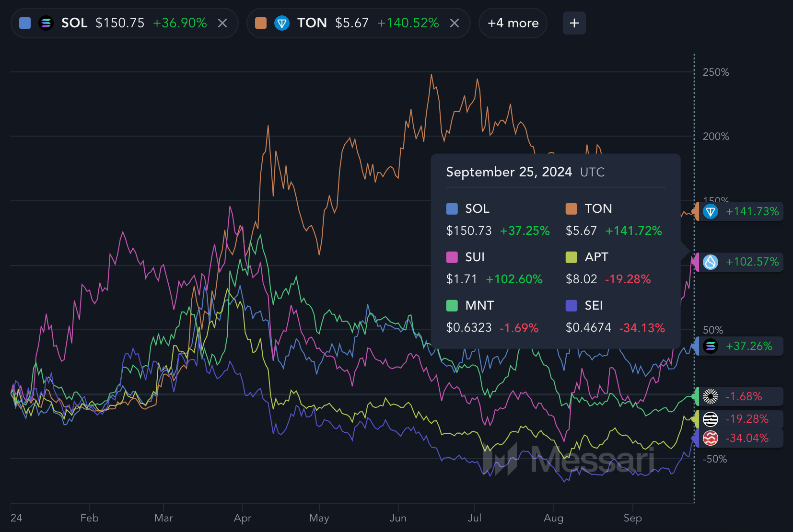Click the orange TON color swatch in top chip

click(x=261, y=23)
